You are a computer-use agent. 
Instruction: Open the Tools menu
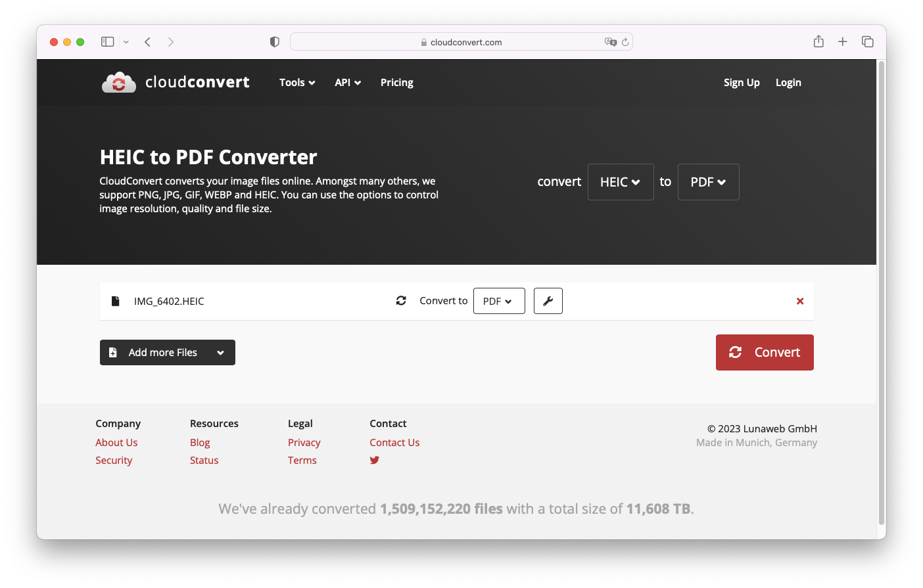pos(296,82)
